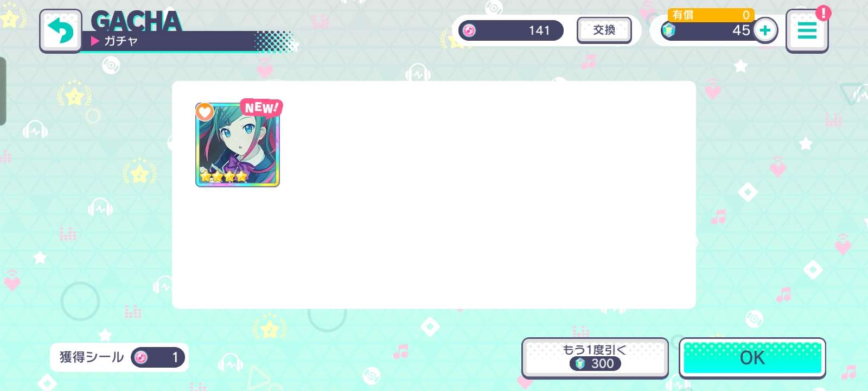This screenshot has height=391, width=868.
Task: Tap the heart attribute icon on card
Action: tap(205, 112)
